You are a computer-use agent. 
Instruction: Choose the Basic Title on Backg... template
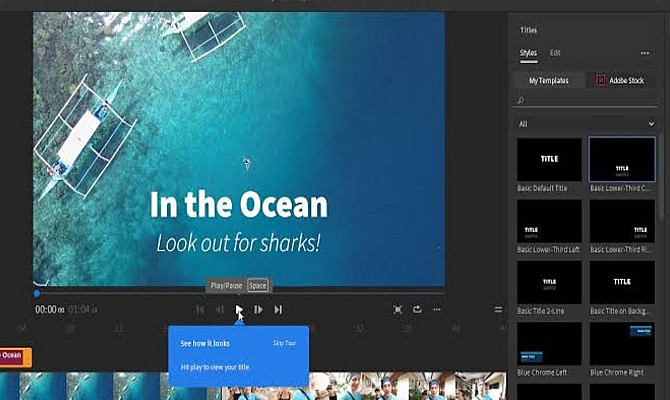point(622,282)
